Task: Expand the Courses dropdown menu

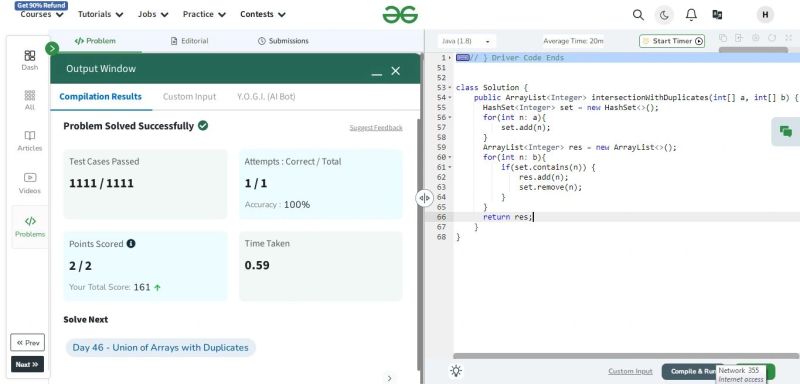Action: click(42, 14)
